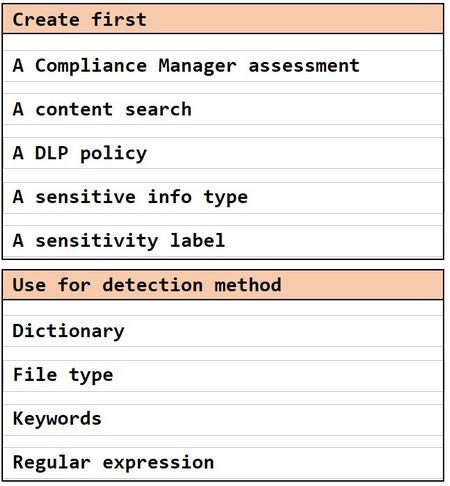The width and height of the screenshot is (450, 486).
Task: Click the 'Use for detection method' header
Action: tap(223, 285)
